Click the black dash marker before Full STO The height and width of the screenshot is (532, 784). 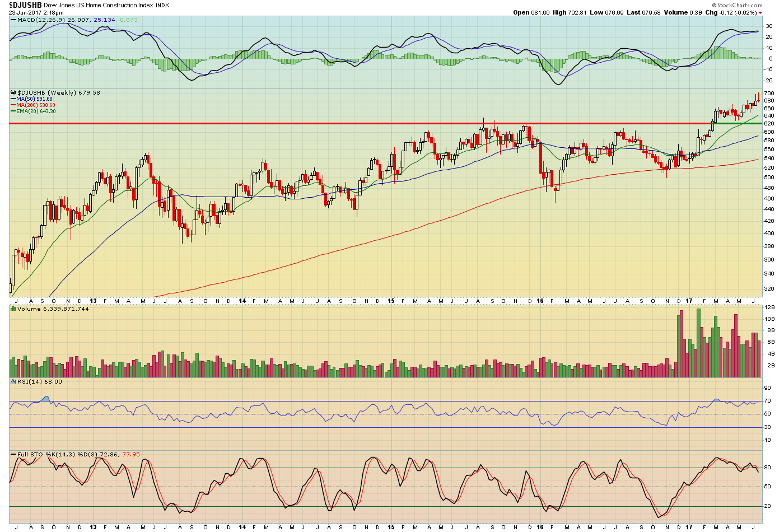pyautogui.click(x=13, y=454)
